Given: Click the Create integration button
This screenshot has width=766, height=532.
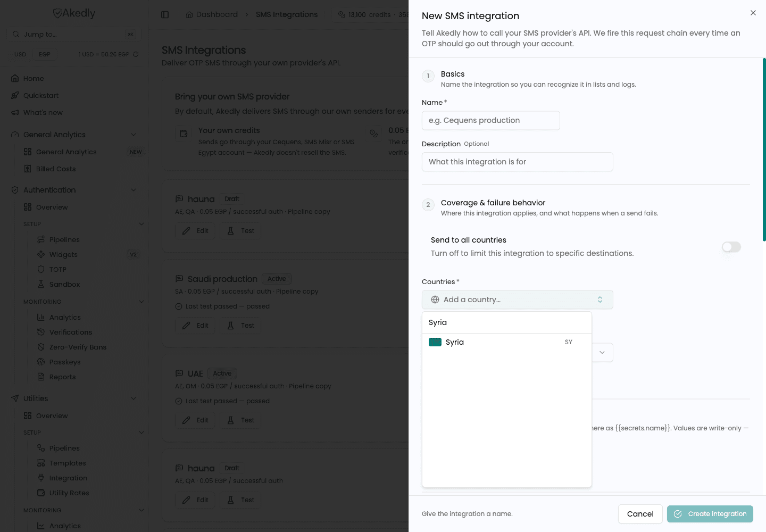Looking at the screenshot, I should point(710,514).
